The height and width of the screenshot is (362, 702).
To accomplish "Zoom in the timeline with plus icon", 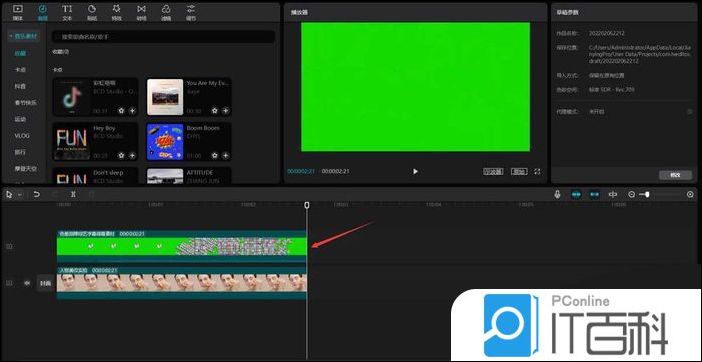I will (690, 195).
